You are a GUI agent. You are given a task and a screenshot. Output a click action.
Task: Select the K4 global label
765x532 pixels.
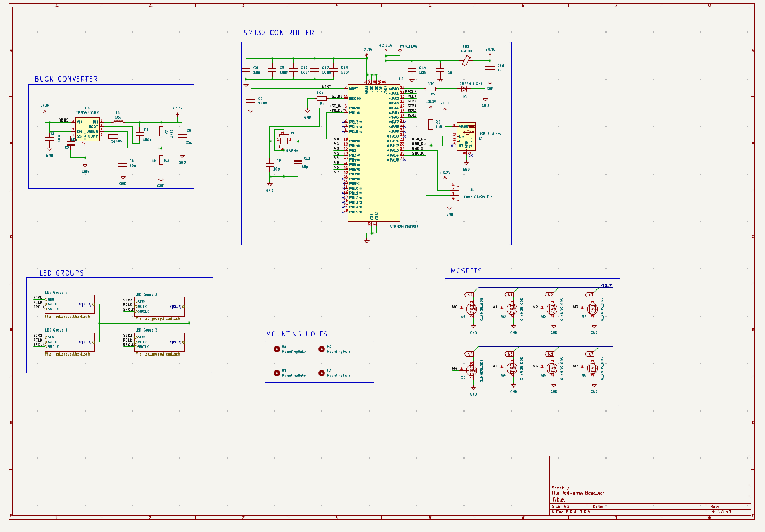(469, 354)
